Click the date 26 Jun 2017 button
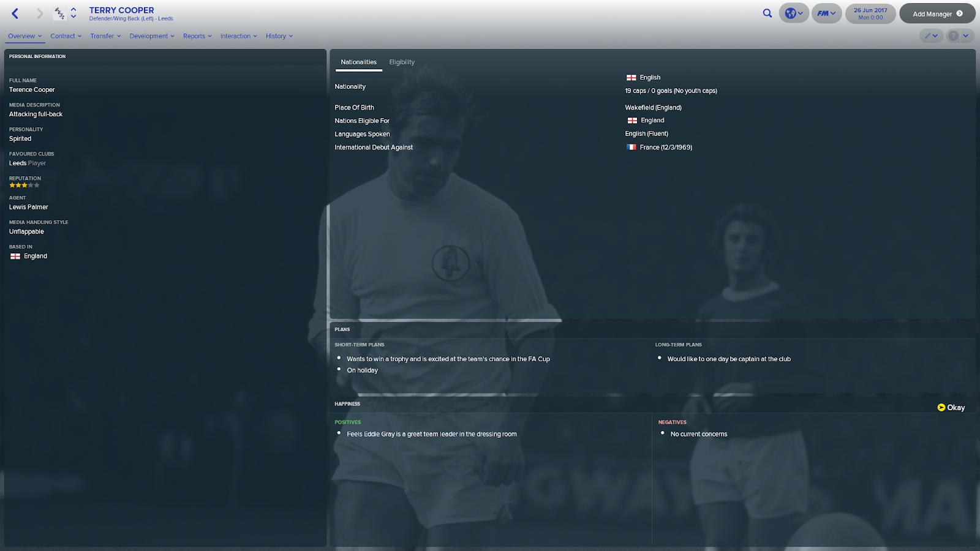The height and width of the screenshot is (551, 980). (x=870, y=13)
